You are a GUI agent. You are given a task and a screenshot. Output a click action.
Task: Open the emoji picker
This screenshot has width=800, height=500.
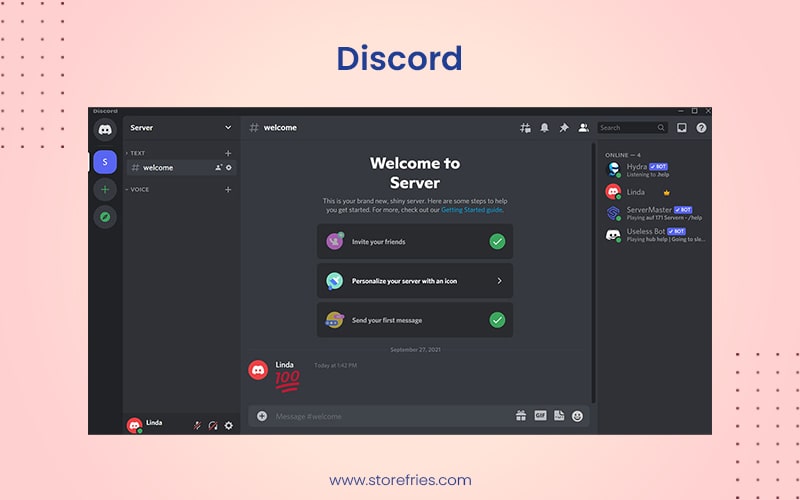click(577, 416)
